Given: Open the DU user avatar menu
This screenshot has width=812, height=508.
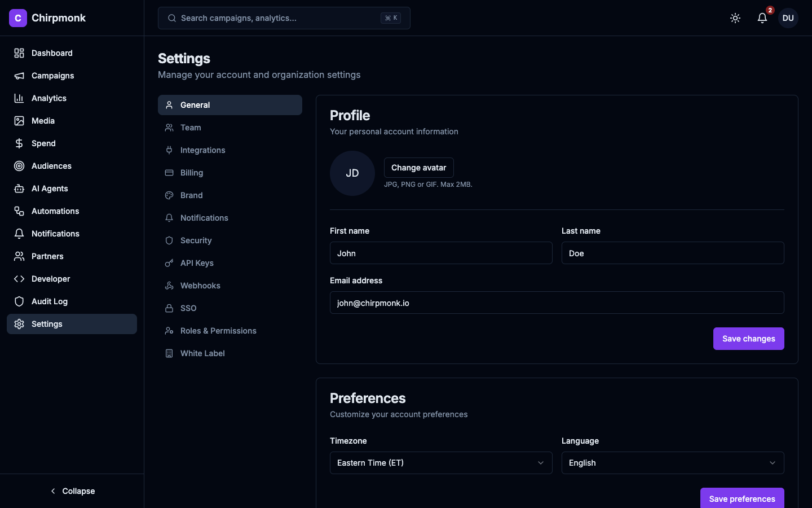Looking at the screenshot, I should pos(788,18).
